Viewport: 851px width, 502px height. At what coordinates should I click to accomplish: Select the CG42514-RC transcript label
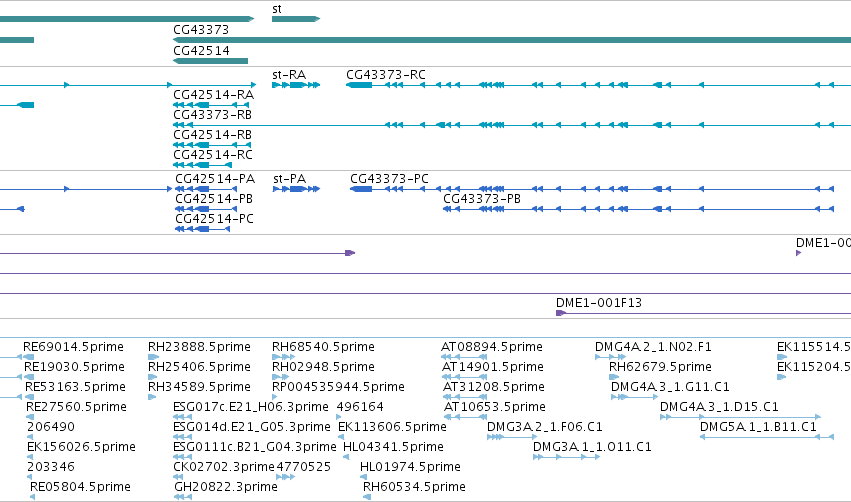tap(213, 155)
